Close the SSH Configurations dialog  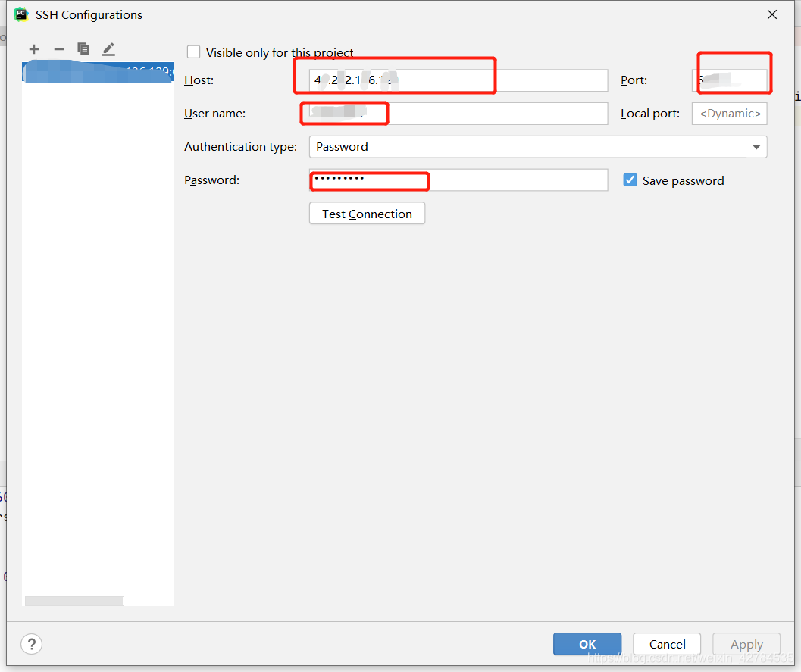point(772,14)
